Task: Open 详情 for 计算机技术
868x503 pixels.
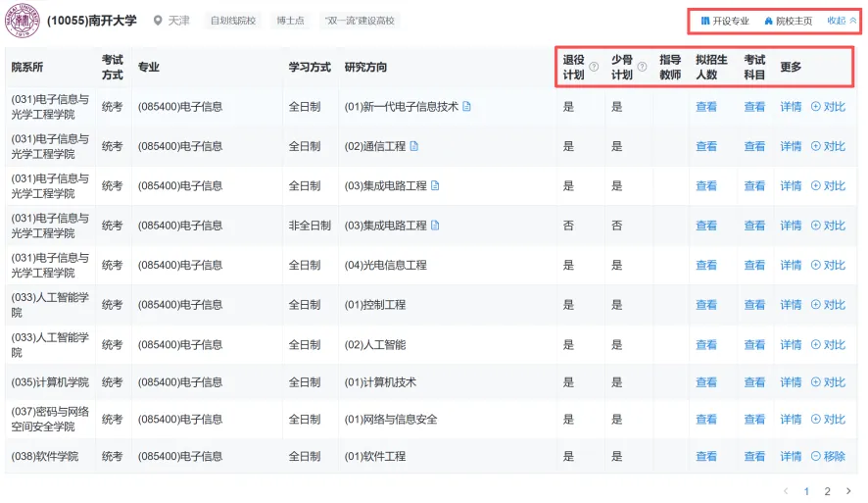Action: 791,382
